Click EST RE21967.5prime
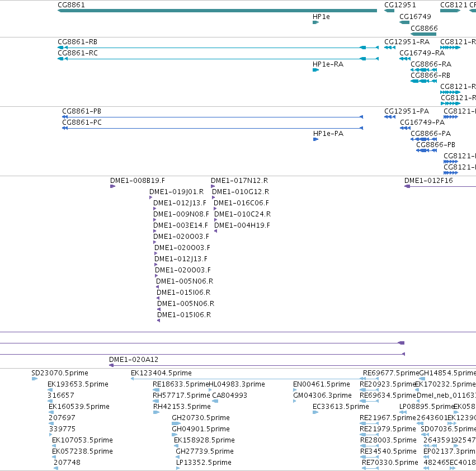Image resolution: width=476 pixels, height=471 pixels. point(369,423)
